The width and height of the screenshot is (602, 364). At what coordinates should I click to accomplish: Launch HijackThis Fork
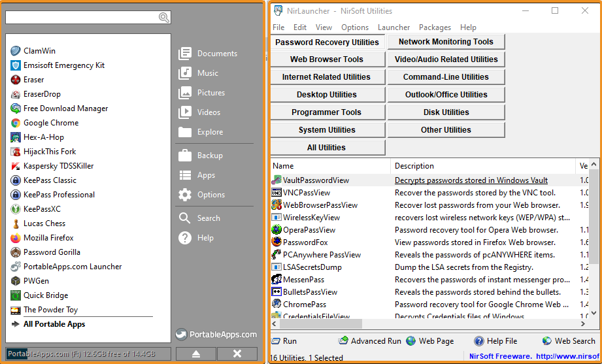43,152
